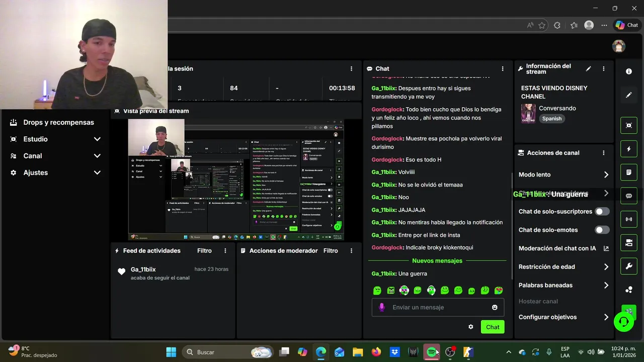Click the purple microphone icon in chat input
644x362 pixels.
[x=382, y=307]
